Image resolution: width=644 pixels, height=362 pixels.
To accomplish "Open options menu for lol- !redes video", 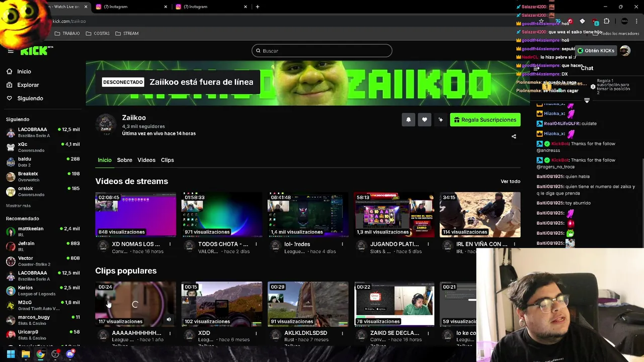I will (342, 244).
